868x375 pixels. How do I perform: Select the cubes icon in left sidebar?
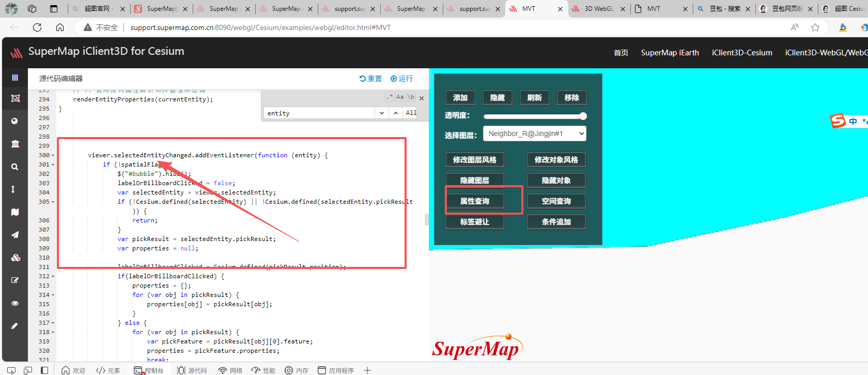16,258
